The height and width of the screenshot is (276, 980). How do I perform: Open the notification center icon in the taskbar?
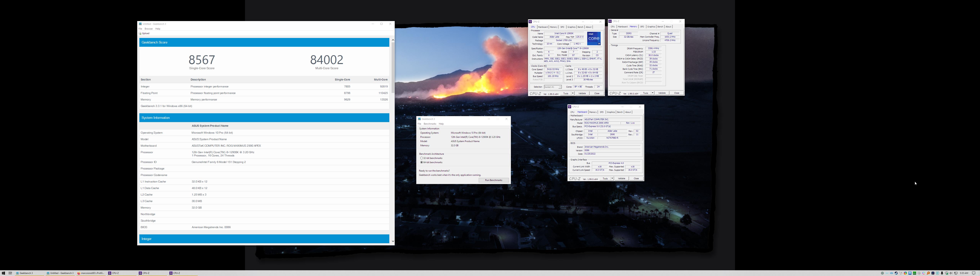click(974, 273)
